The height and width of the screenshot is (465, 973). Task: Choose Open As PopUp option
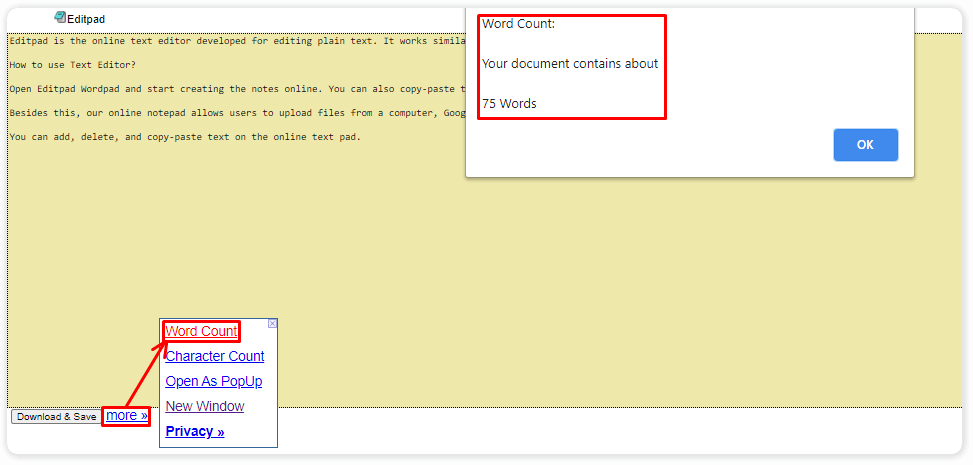tap(213, 381)
